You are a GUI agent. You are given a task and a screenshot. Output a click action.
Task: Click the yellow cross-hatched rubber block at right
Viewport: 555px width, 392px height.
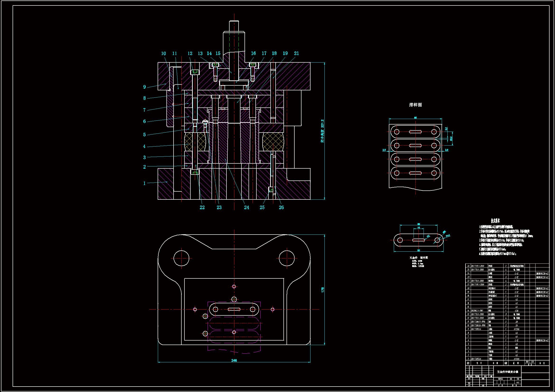[x=273, y=142]
